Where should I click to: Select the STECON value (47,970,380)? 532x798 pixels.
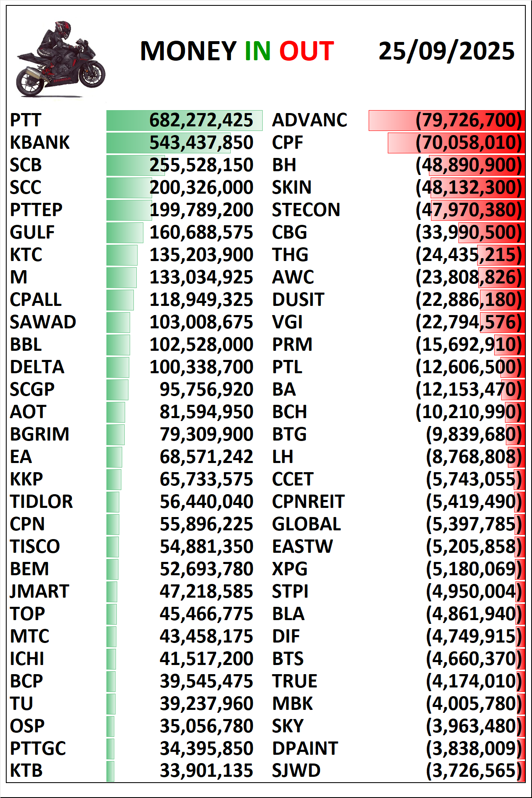click(468, 210)
